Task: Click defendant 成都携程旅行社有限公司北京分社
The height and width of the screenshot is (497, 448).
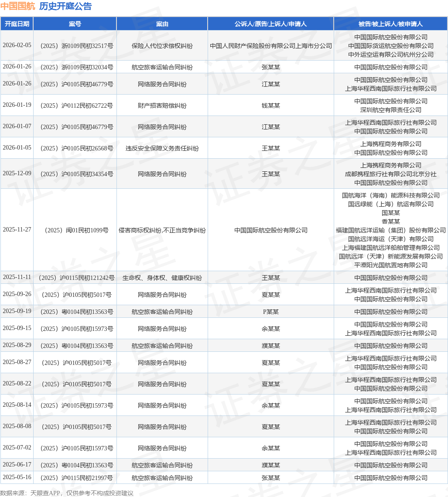Action: [390, 174]
